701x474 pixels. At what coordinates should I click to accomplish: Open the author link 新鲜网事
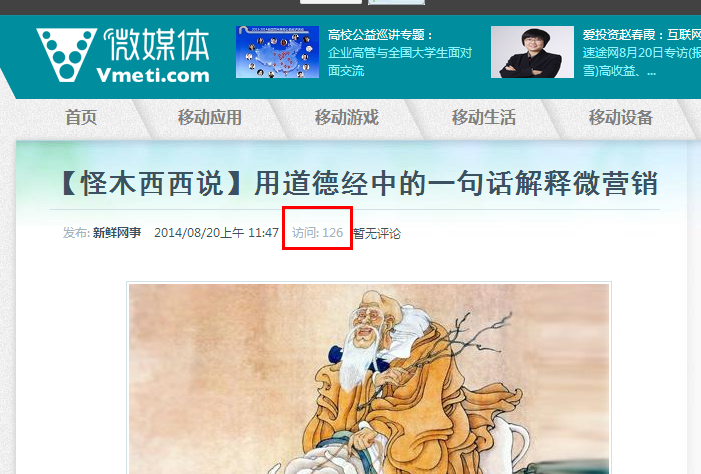coord(117,233)
